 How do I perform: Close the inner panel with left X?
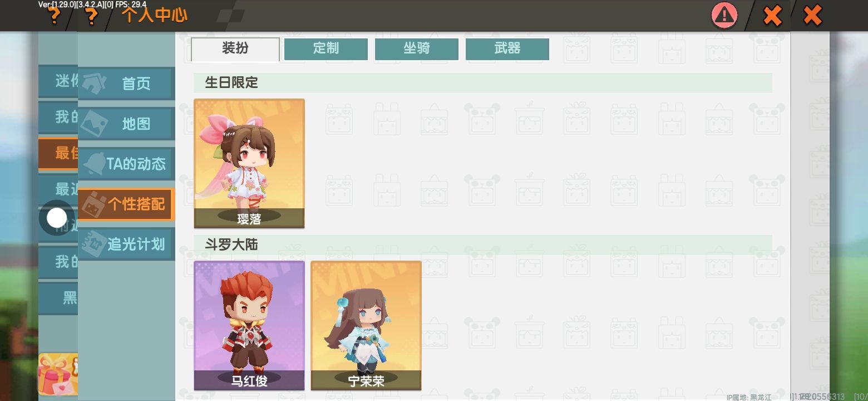pos(772,16)
